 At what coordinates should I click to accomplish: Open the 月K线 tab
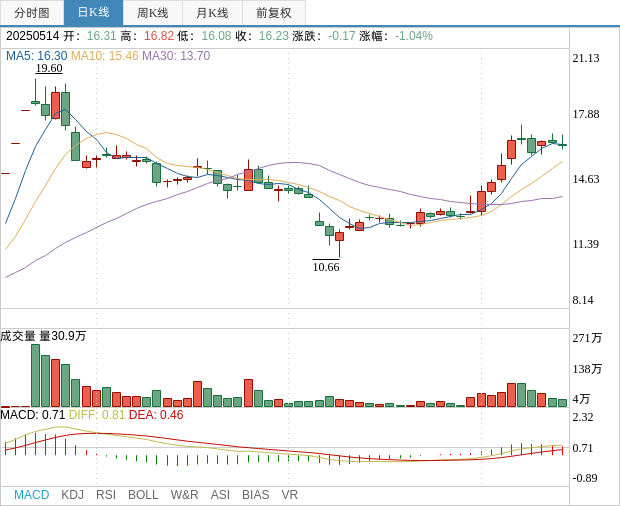(x=212, y=13)
